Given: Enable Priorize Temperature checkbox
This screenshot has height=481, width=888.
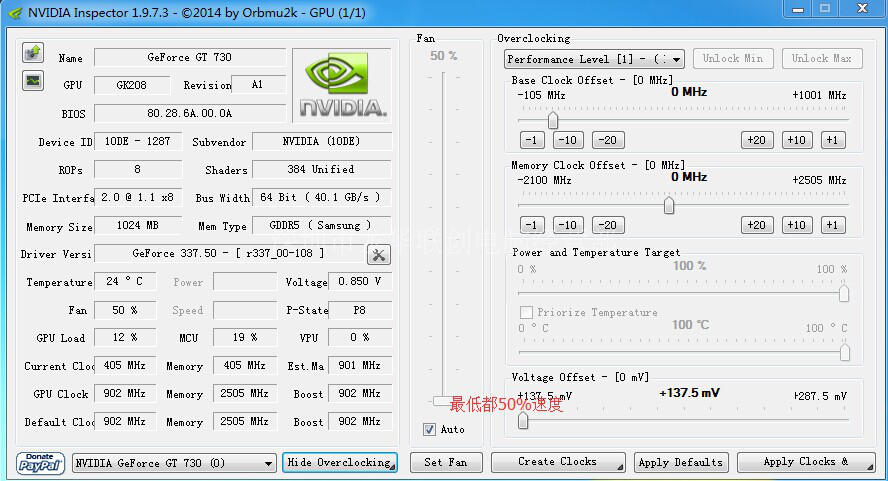Looking at the screenshot, I should tap(526, 312).
